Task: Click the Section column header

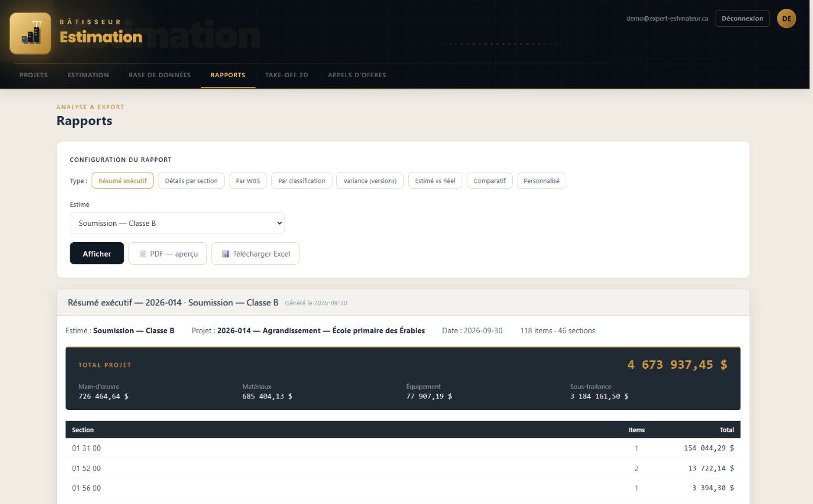Action: coord(82,430)
